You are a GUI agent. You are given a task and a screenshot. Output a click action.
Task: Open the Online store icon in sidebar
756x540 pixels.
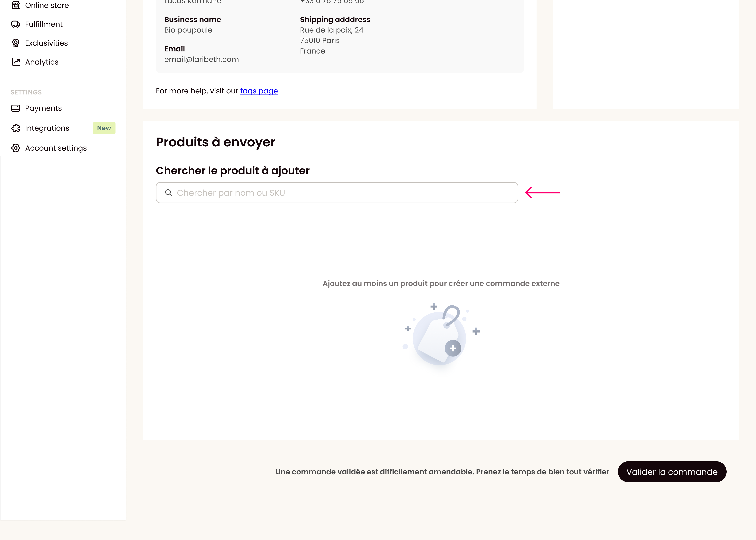pyautogui.click(x=16, y=5)
